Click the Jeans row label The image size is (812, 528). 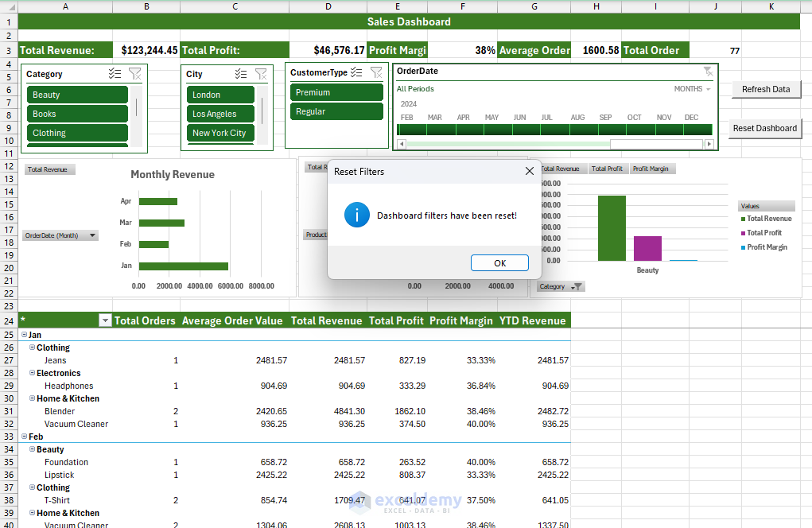(x=56, y=360)
